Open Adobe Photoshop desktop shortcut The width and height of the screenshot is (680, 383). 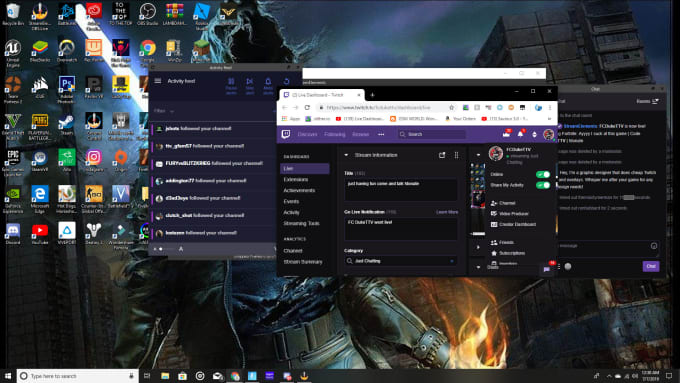click(x=67, y=89)
